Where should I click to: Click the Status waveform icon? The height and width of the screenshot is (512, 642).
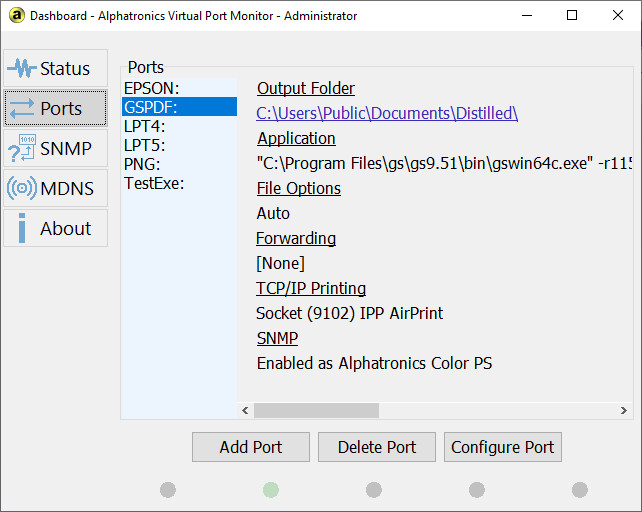[22, 69]
